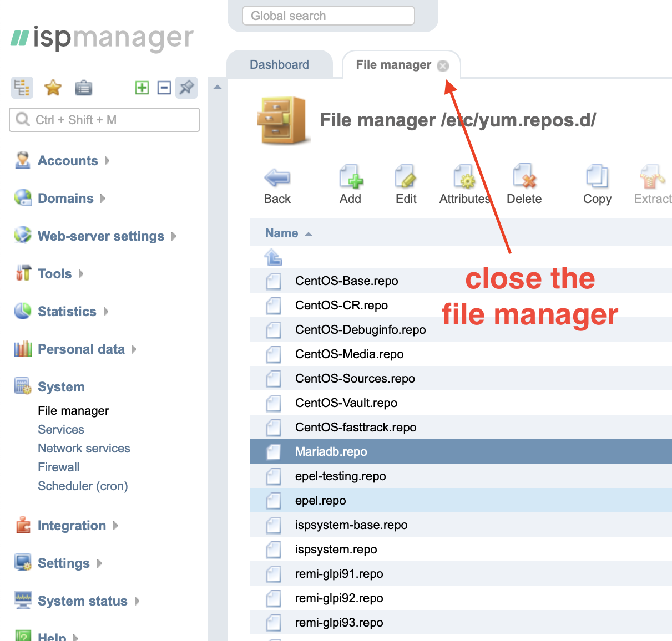
Task: Open Network services link
Action: 84,449
